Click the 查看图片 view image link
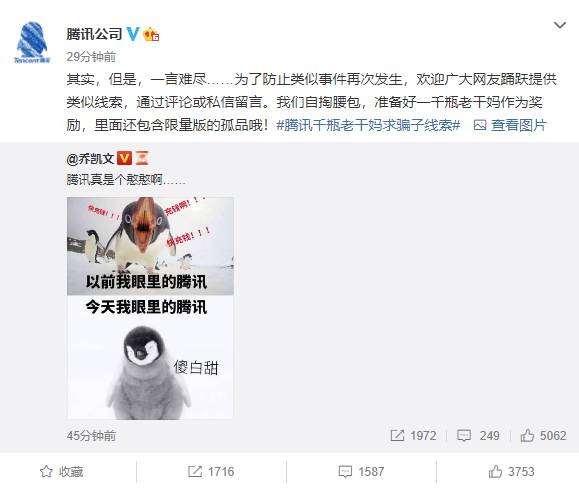The height and width of the screenshot is (490, 579). pyautogui.click(x=518, y=125)
